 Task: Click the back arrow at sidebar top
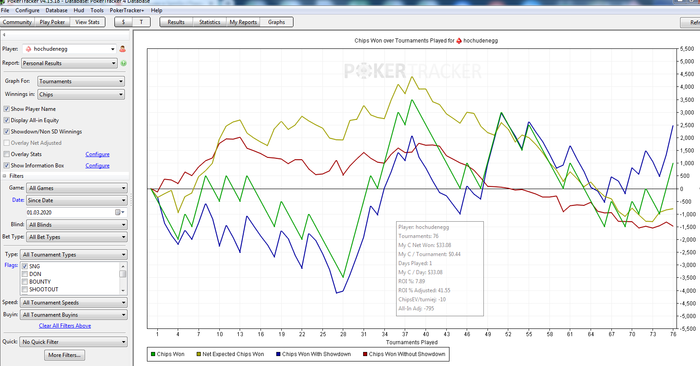4,35
